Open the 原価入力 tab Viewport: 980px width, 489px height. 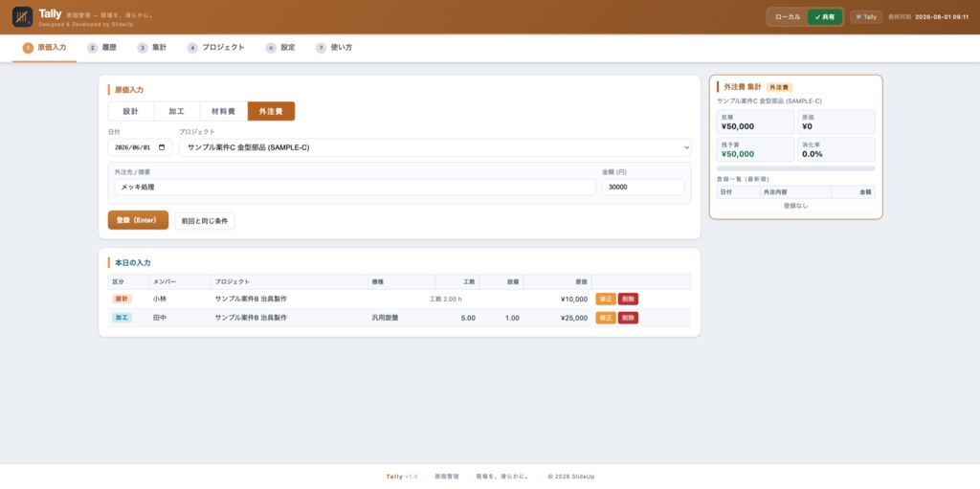pyautogui.click(x=44, y=48)
